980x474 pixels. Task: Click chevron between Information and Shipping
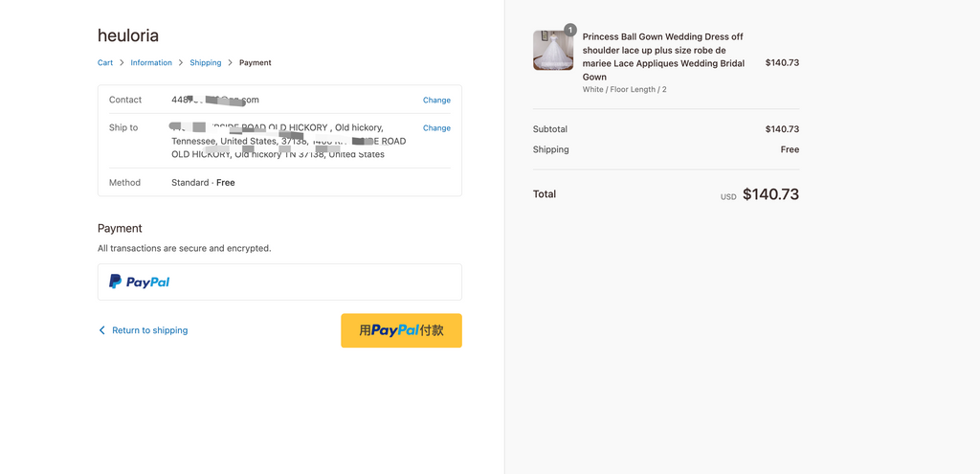pos(181,63)
